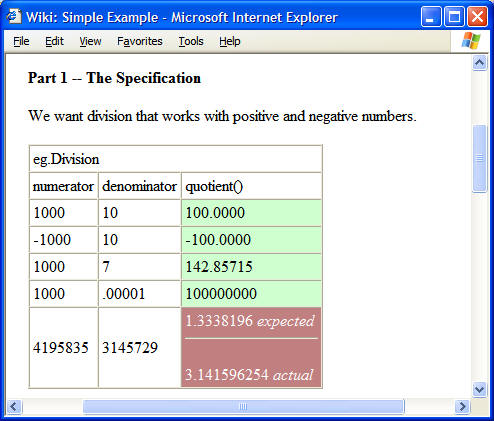Close the Internet Explorer window
494x421 pixels.
477,17
